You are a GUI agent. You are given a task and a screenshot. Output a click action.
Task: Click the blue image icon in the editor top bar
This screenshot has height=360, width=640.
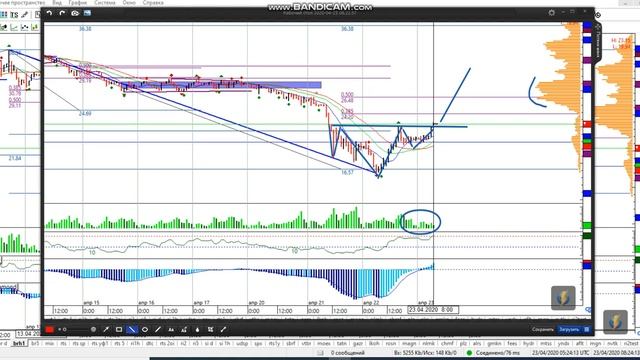pos(87,13)
